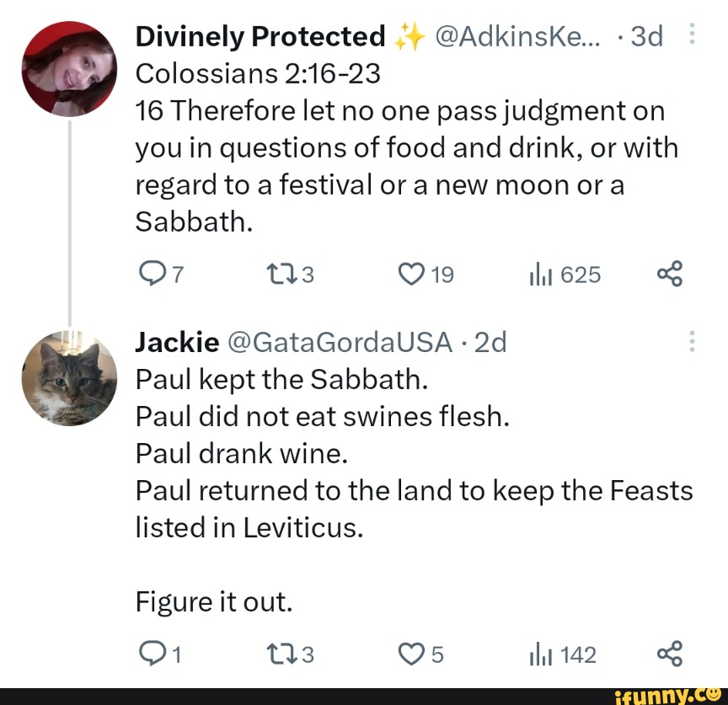Open more options for Divinely Protected's tweet
728x705 pixels.
coord(692,36)
